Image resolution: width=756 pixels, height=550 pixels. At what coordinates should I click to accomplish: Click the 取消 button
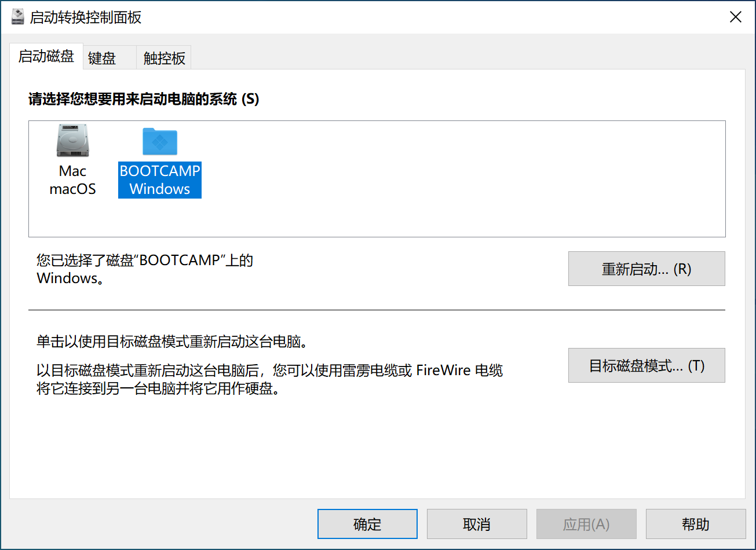click(x=477, y=525)
